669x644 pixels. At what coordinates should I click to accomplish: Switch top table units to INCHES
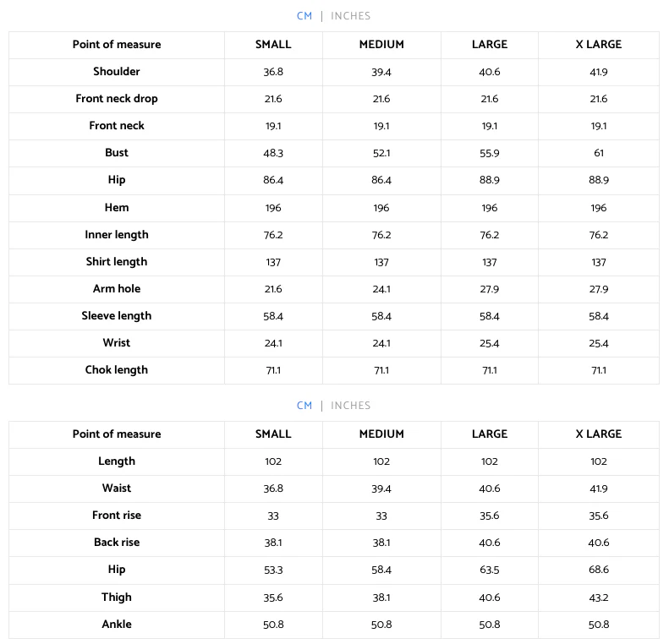coord(350,16)
